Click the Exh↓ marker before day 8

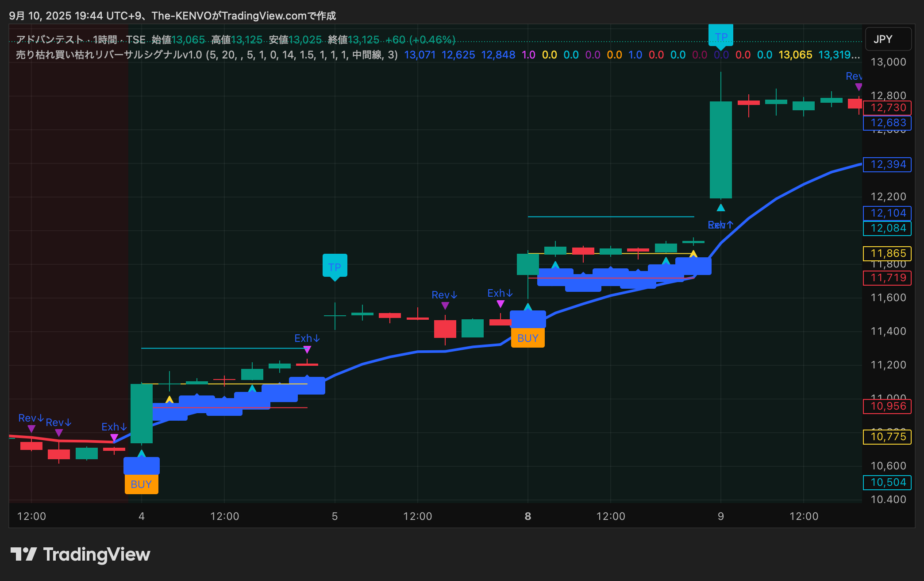(500, 294)
